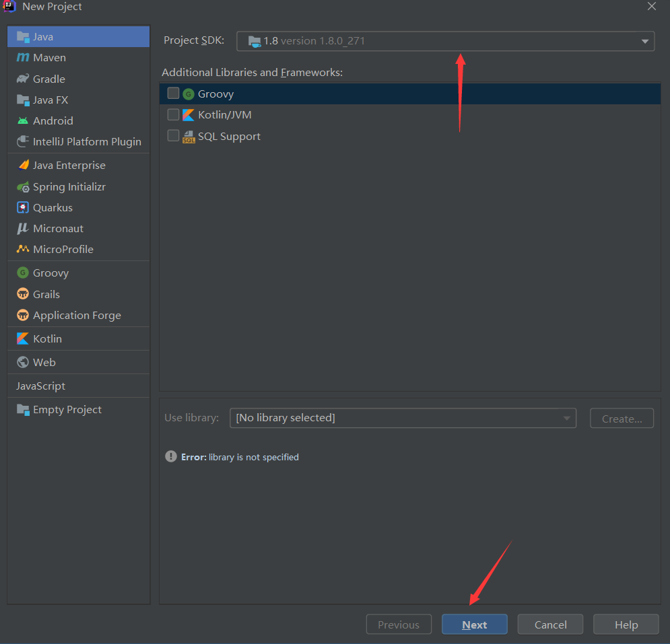Select Gradle project type
This screenshot has width=670, height=644.
coord(79,79)
